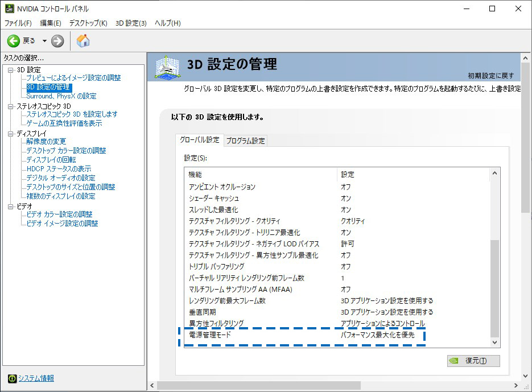Click settings list scroll up arrow

(494, 173)
